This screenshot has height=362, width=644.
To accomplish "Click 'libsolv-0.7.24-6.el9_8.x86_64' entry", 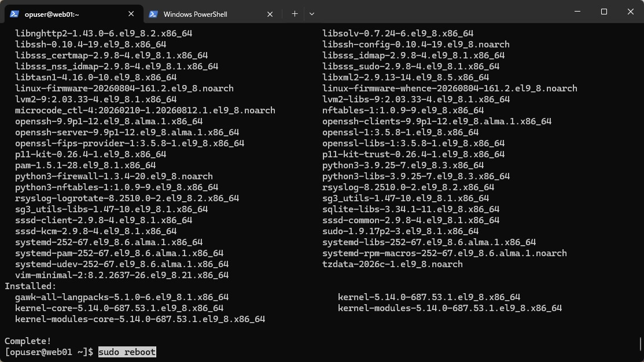I will [398, 33].
